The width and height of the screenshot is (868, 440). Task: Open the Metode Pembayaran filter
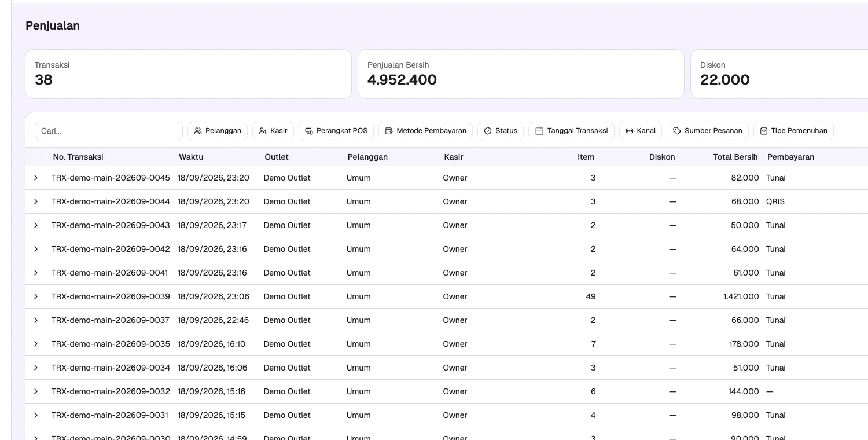[425, 131]
